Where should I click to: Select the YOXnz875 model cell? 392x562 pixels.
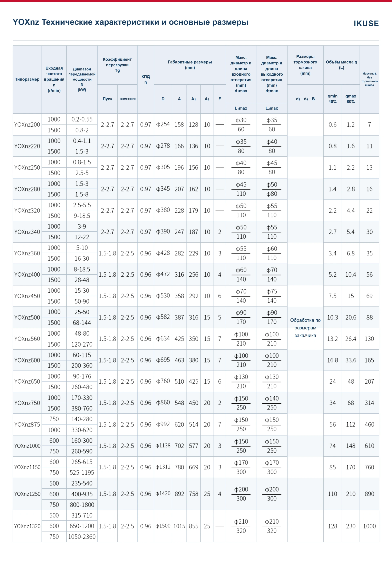point(27,424)
